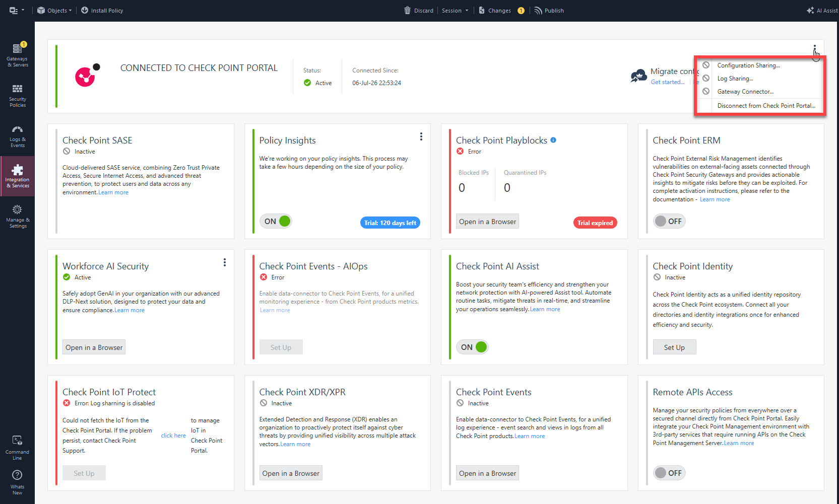Viewport: 839px width, 504px height.
Task: Open Security Policies view
Action: tap(17, 95)
